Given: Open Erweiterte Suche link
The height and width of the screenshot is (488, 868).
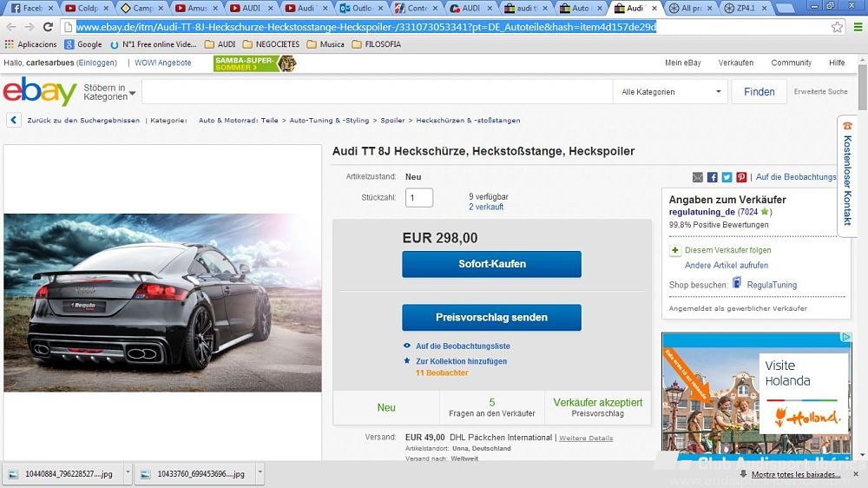Looking at the screenshot, I should pos(820,91).
